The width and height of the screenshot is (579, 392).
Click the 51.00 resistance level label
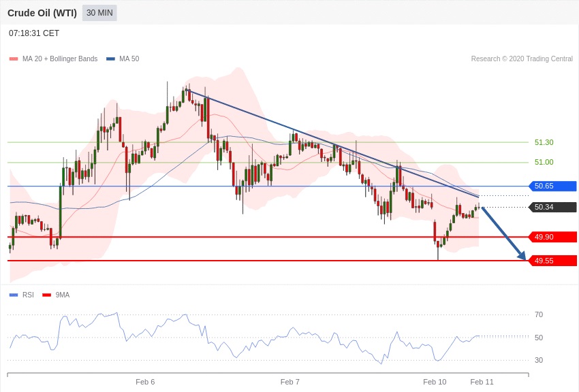(544, 162)
